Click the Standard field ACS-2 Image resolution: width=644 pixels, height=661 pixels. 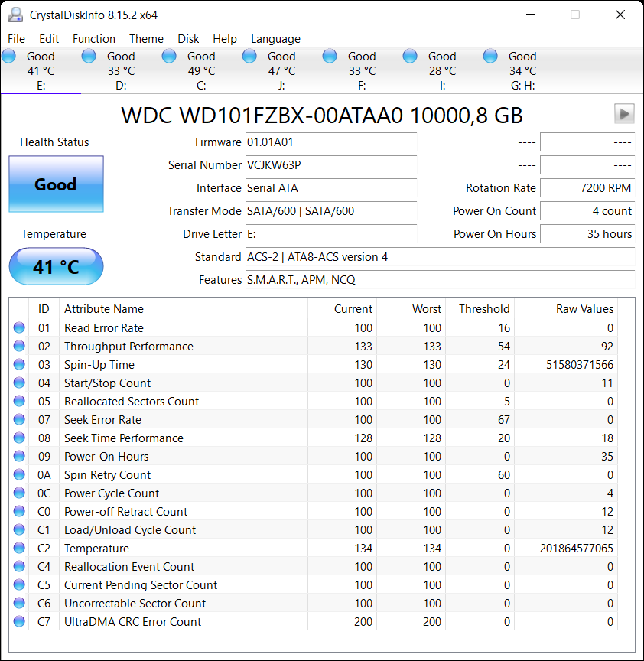coord(440,257)
